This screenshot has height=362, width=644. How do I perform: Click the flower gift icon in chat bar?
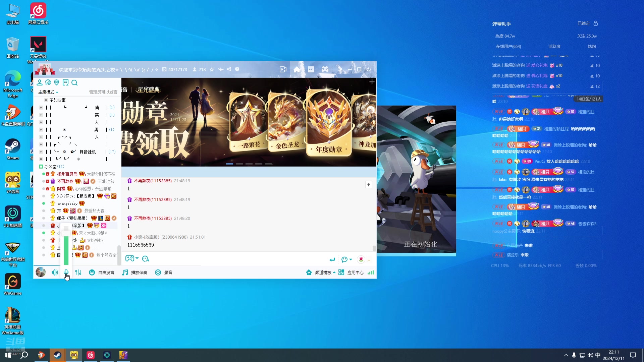[361, 259]
